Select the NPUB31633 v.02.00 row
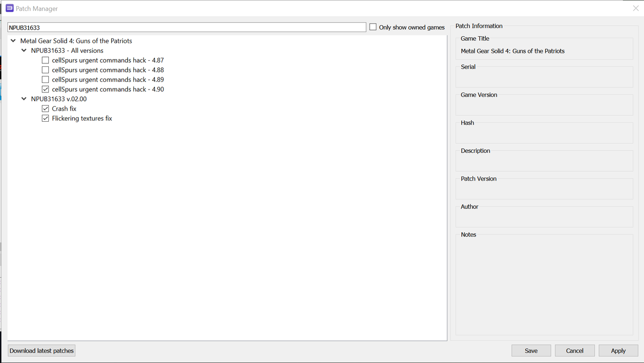The image size is (644, 363). 59,99
